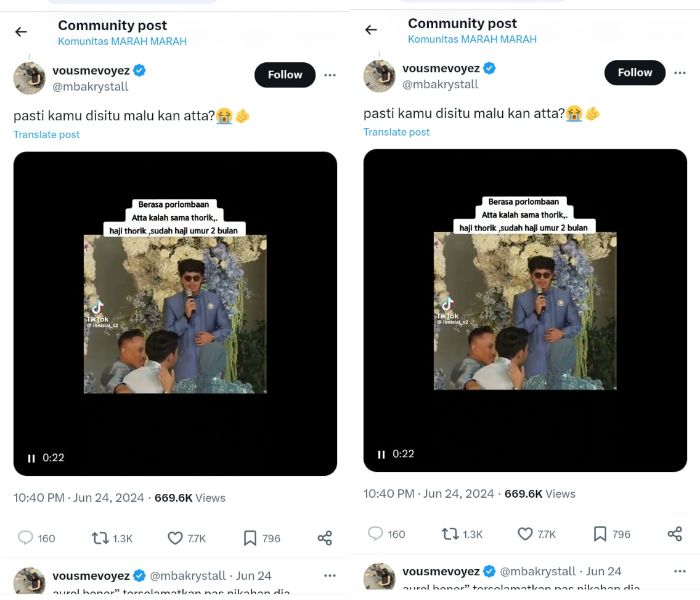Image resolution: width=700 pixels, height=600 pixels.
Task: Click the reply icon showing 160 on the right post
Action: [x=376, y=534]
